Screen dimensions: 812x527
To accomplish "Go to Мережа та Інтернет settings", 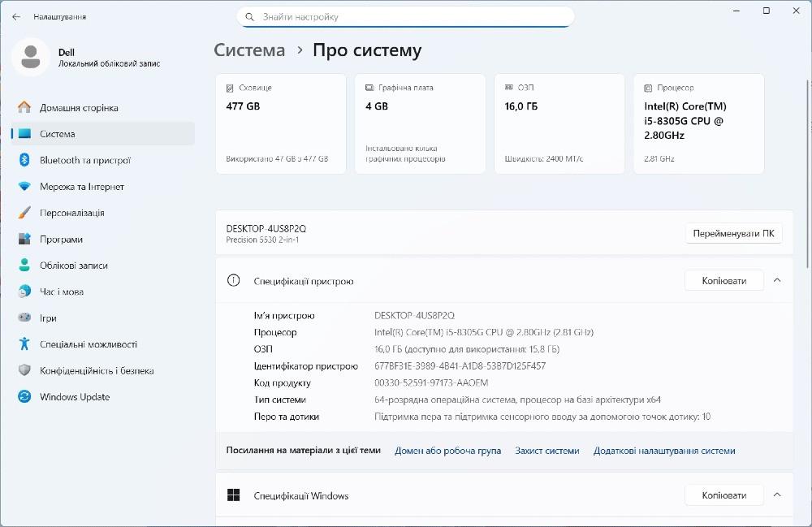I will (x=103, y=187).
